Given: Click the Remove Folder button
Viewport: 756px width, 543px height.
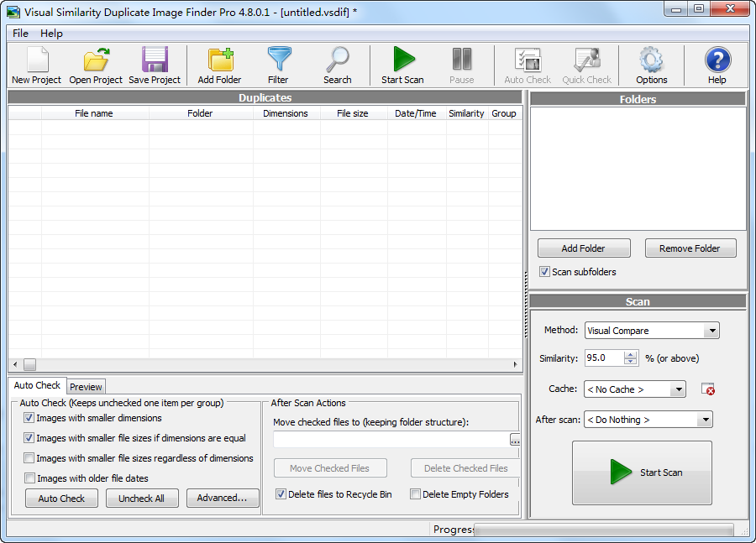Looking at the screenshot, I should point(690,248).
